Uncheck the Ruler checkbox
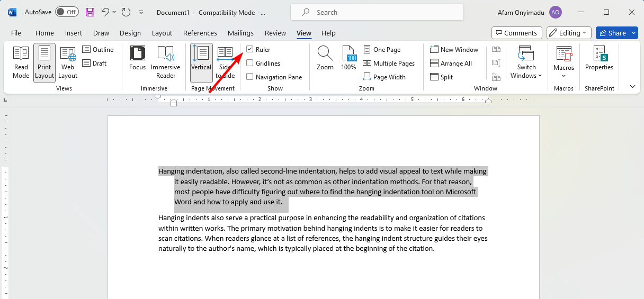The image size is (644, 299). point(250,49)
